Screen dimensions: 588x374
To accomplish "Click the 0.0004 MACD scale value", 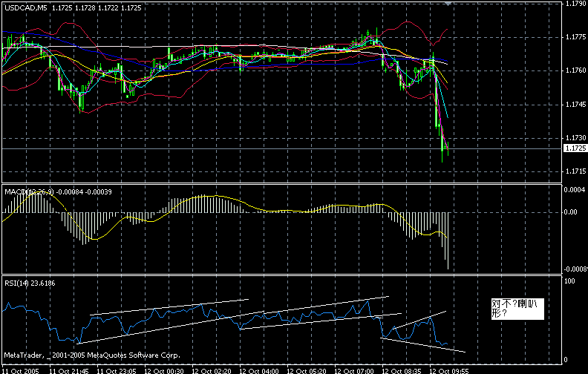I will coord(575,190).
